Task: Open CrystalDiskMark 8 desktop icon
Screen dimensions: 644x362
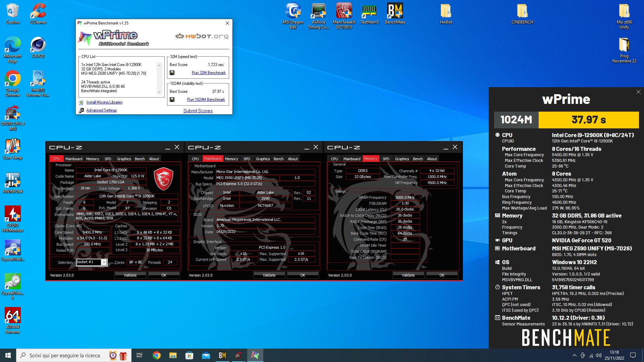Action: click(13, 287)
